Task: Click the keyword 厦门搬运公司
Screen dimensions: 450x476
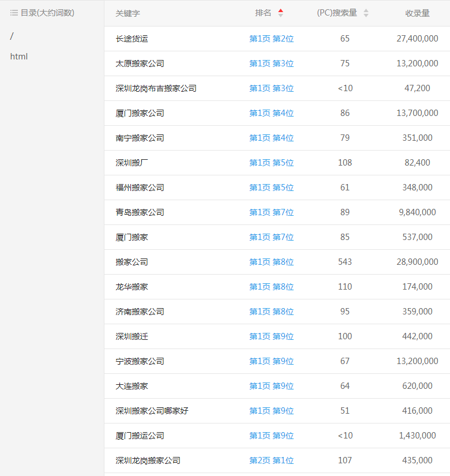Action: (140, 436)
